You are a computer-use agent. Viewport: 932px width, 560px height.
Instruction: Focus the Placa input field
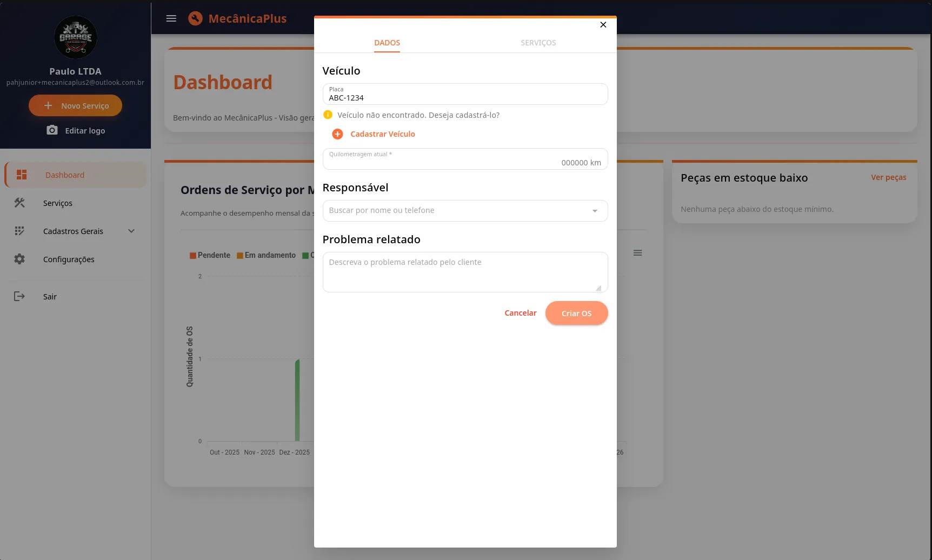(x=465, y=94)
